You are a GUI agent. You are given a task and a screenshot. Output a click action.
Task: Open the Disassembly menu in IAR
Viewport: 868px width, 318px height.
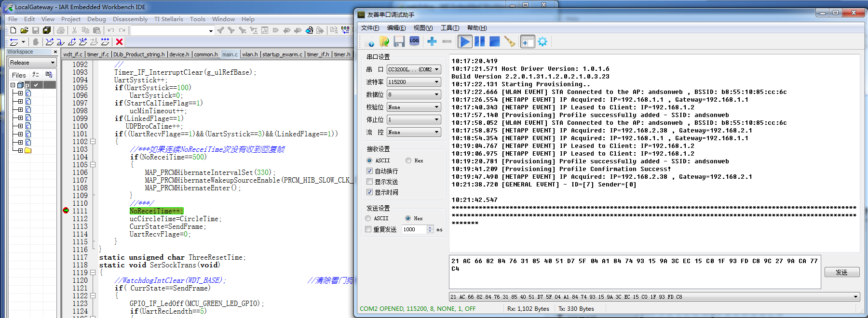click(130, 19)
